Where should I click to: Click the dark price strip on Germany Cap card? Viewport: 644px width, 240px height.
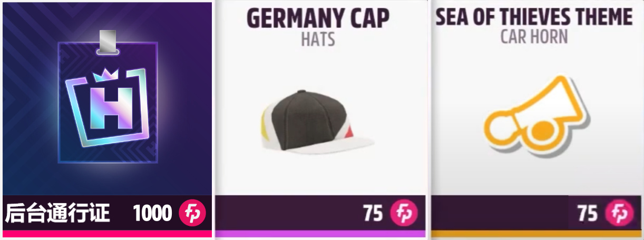[320, 213]
